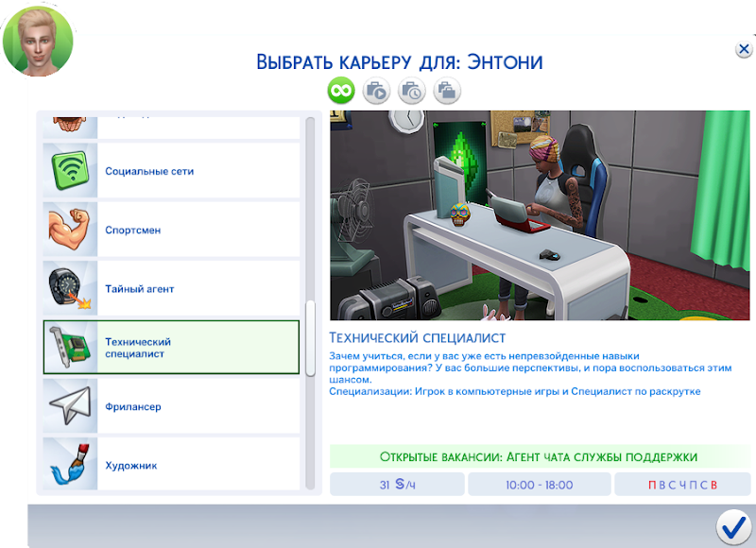Click the paper plane icon for Фрилансер

70,406
